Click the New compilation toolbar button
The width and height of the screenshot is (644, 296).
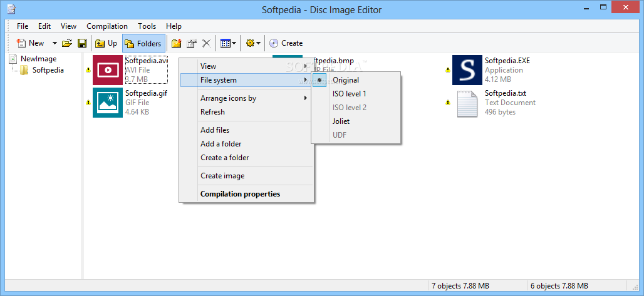pos(31,43)
